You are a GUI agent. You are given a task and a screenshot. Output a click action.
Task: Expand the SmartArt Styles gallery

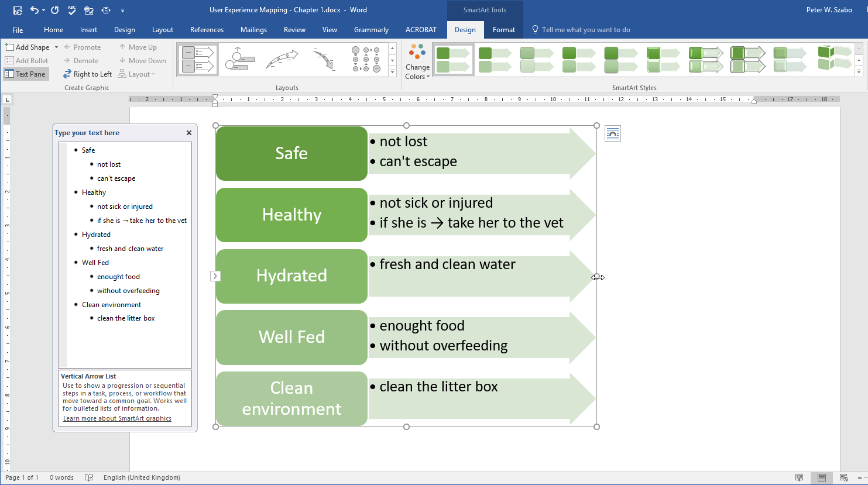[859, 72]
